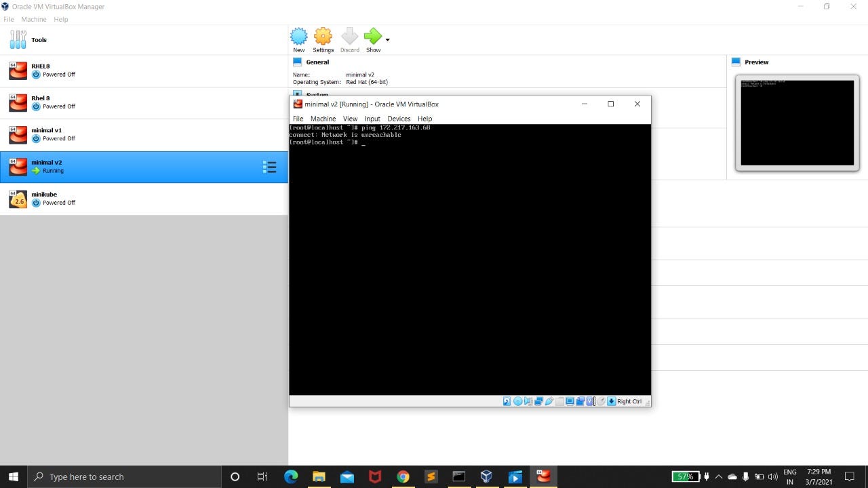Click the audio status icon in VM
The width and height of the screenshot is (868, 488).
528,401
